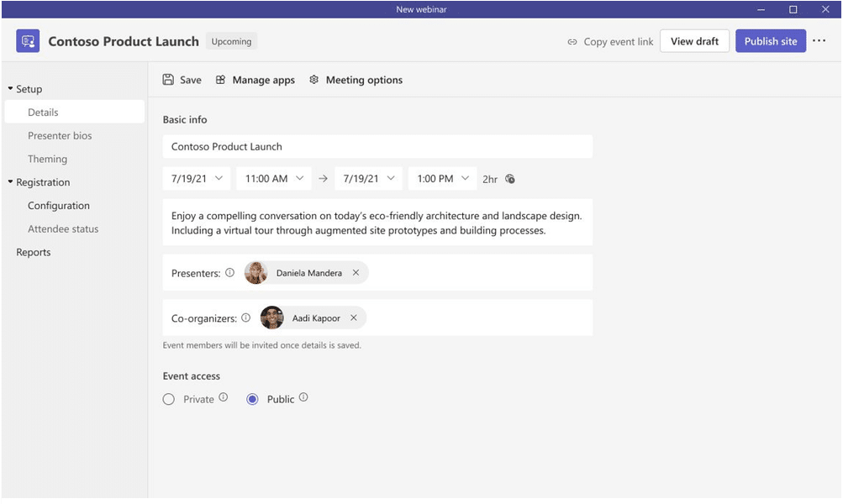Click the Save disk icon
The width and height of the screenshot is (843, 504).
point(168,80)
